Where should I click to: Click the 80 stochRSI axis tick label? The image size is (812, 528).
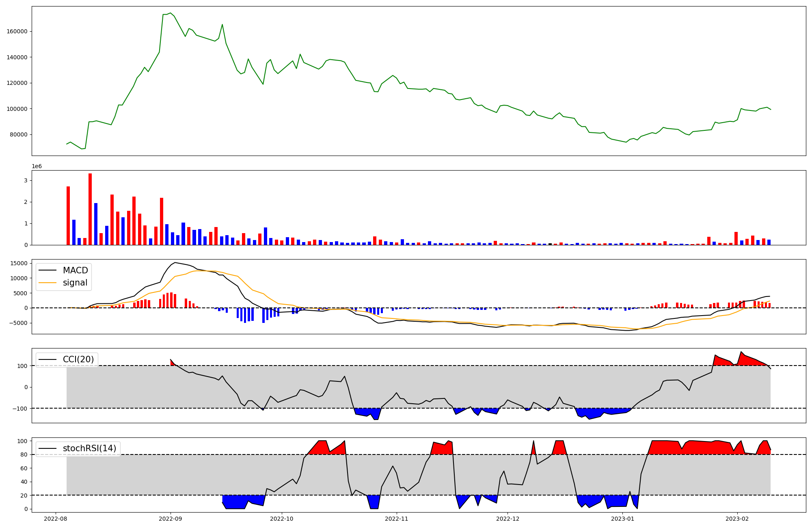point(24,455)
